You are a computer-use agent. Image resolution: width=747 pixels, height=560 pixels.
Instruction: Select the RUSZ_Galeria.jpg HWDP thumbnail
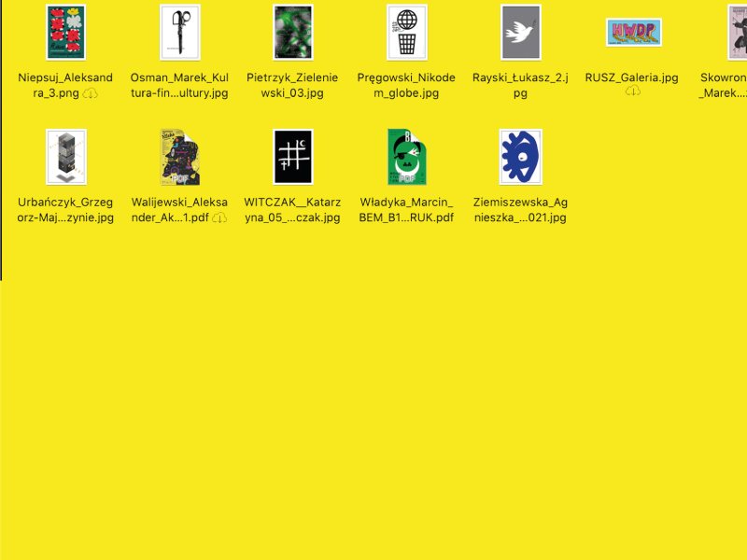(x=634, y=32)
